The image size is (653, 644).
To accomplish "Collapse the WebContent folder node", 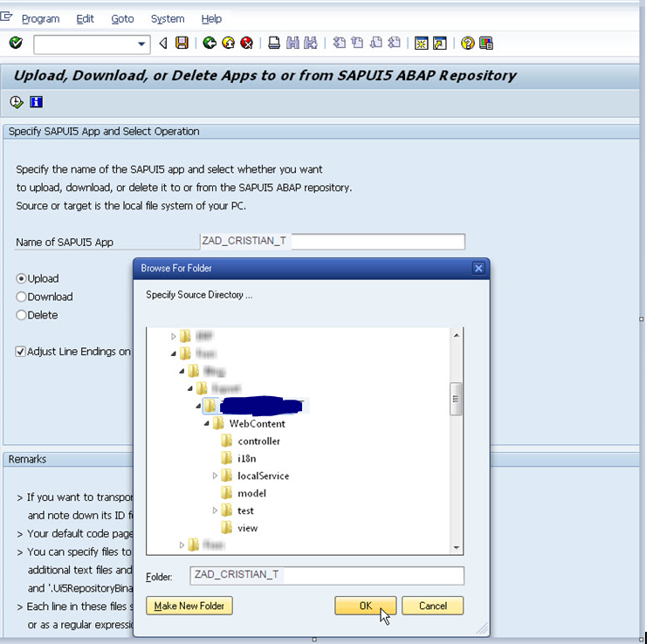I will pyautogui.click(x=207, y=423).
